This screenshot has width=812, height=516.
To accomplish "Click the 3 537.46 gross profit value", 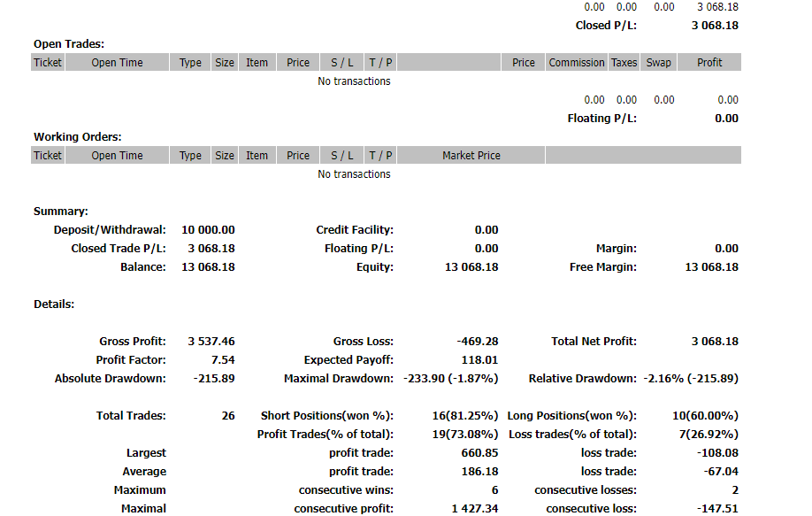I will (211, 342).
